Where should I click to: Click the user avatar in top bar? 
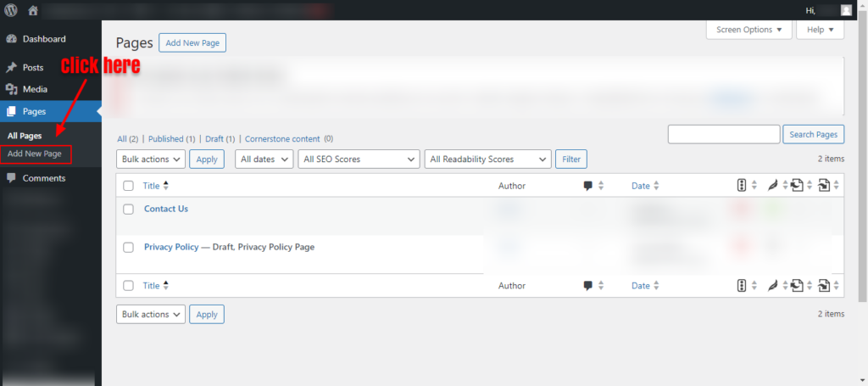click(x=846, y=10)
